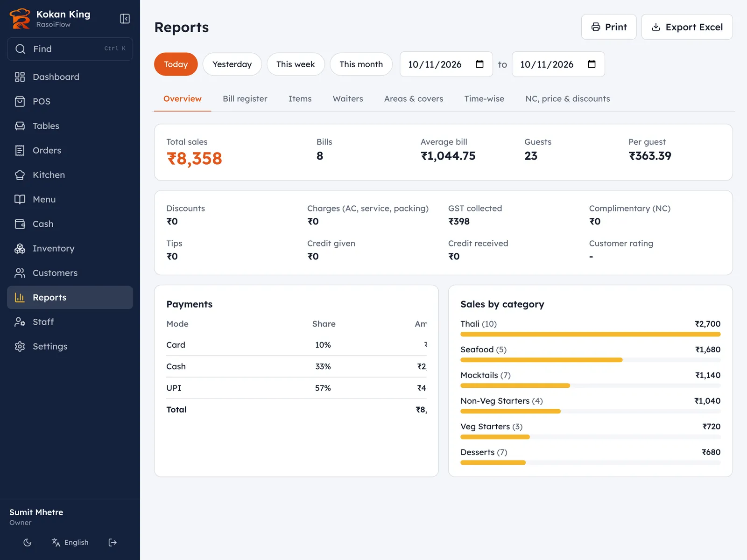Click the start date 10/11/2026 field

tap(446, 64)
